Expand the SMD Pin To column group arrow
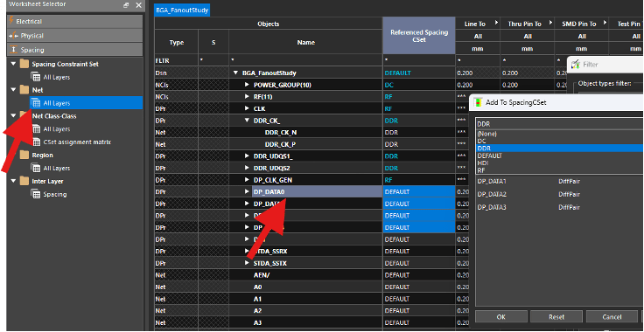Viewport: 644px width, 332px height. (x=604, y=23)
